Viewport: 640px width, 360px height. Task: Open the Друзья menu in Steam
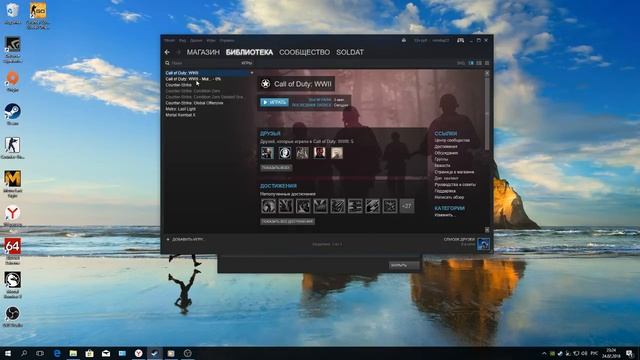[196, 40]
